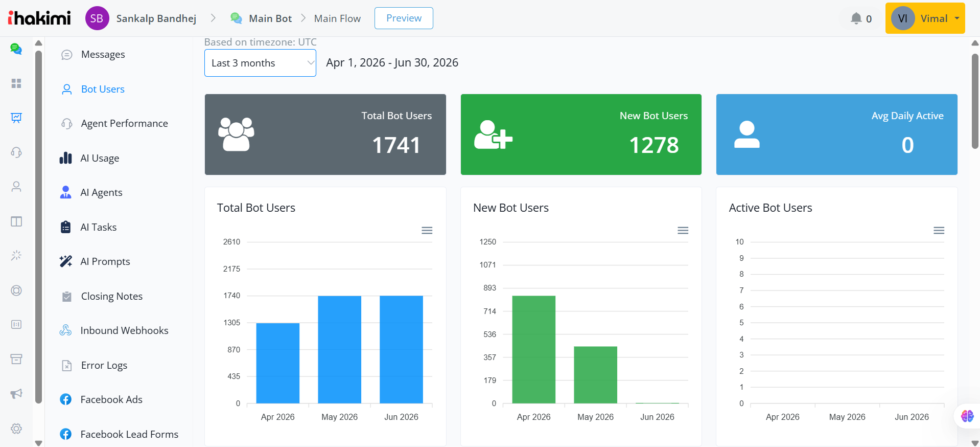Screen dimensions: 980x447
Task: Select the dashboard grid icon in left rail
Action: pos(16,83)
